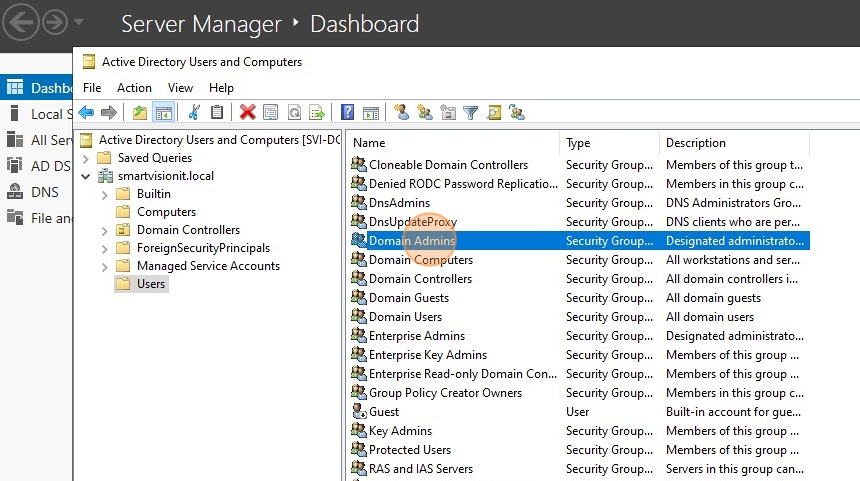Open the Action menu
The width and height of the screenshot is (860, 481).
pyautogui.click(x=134, y=88)
